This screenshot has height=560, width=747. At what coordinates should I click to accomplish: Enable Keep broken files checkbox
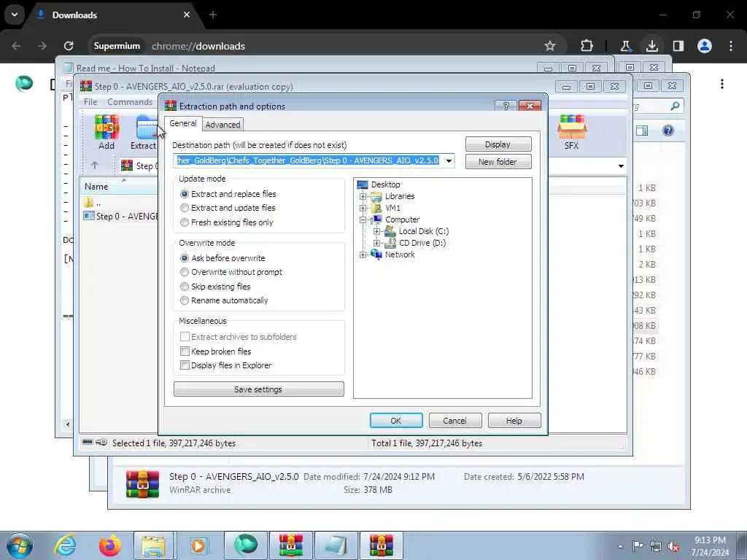185,351
